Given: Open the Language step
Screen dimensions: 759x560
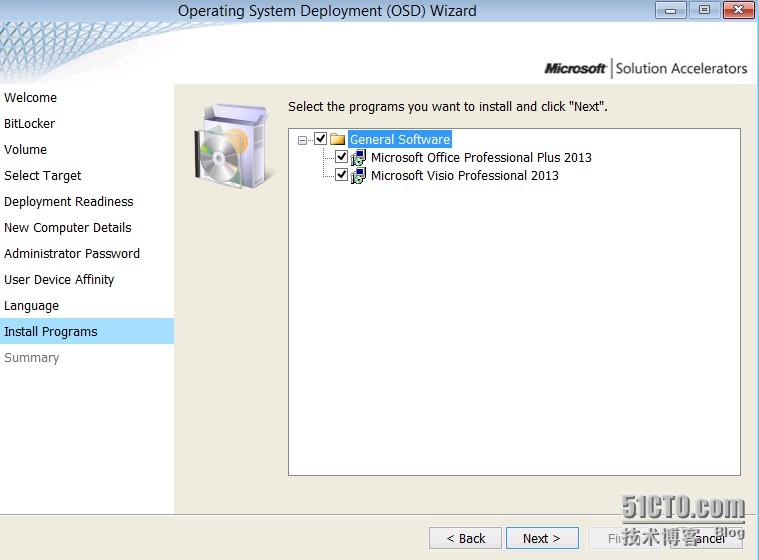Looking at the screenshot, I should click(x=31, y=306).
